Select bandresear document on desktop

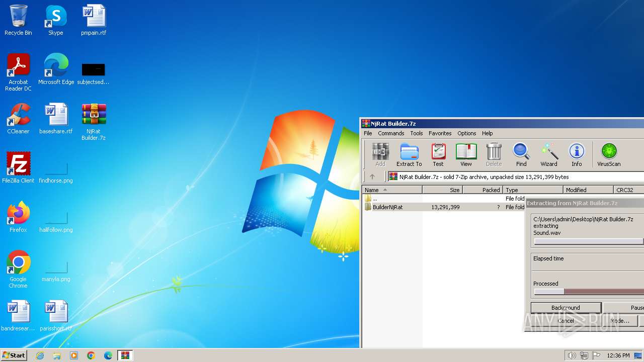pos(18,316)
